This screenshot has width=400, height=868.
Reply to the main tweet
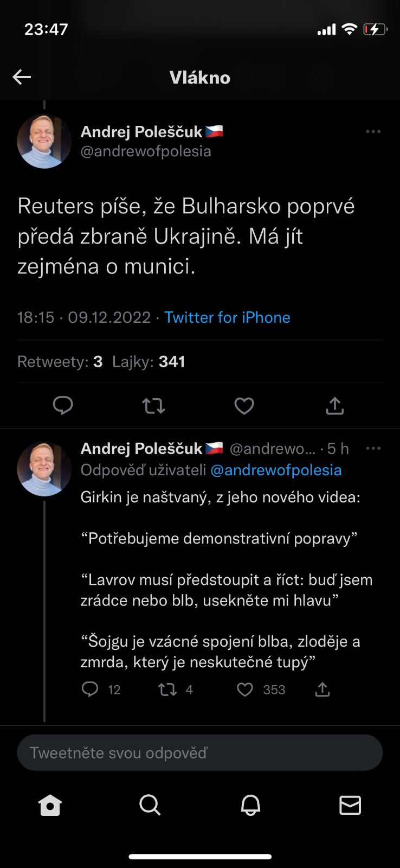click(63, 405)
